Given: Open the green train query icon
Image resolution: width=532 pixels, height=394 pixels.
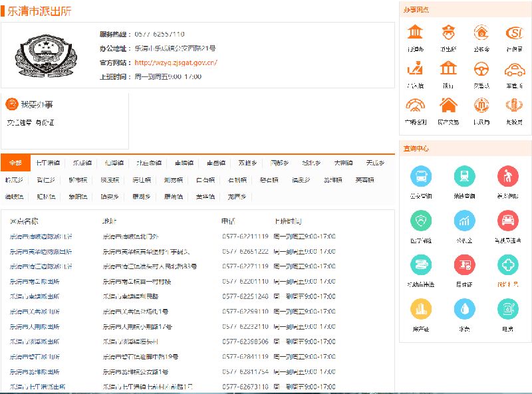Looking at the screenshot, I should click(x=464, y=177).
